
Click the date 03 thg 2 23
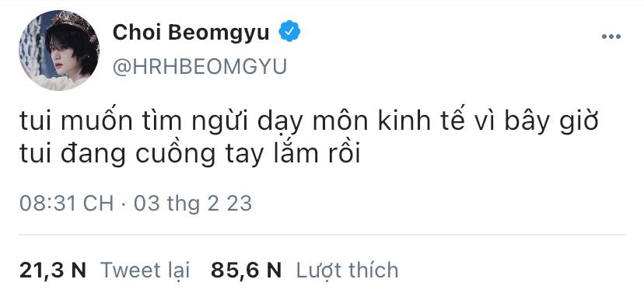pos(193,204)
